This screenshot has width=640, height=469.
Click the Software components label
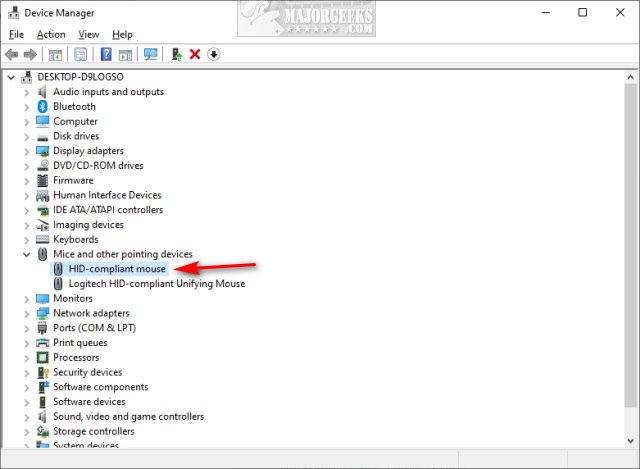101,387
